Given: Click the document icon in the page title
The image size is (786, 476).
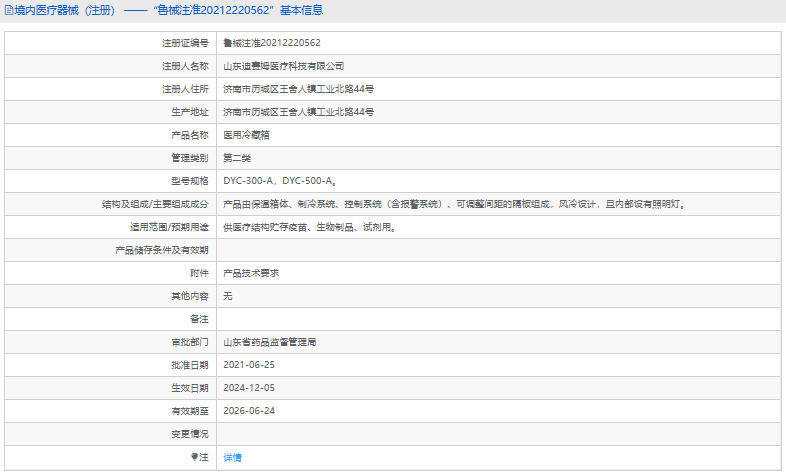Looking at the screenshot, I should (x=9, y=11).
